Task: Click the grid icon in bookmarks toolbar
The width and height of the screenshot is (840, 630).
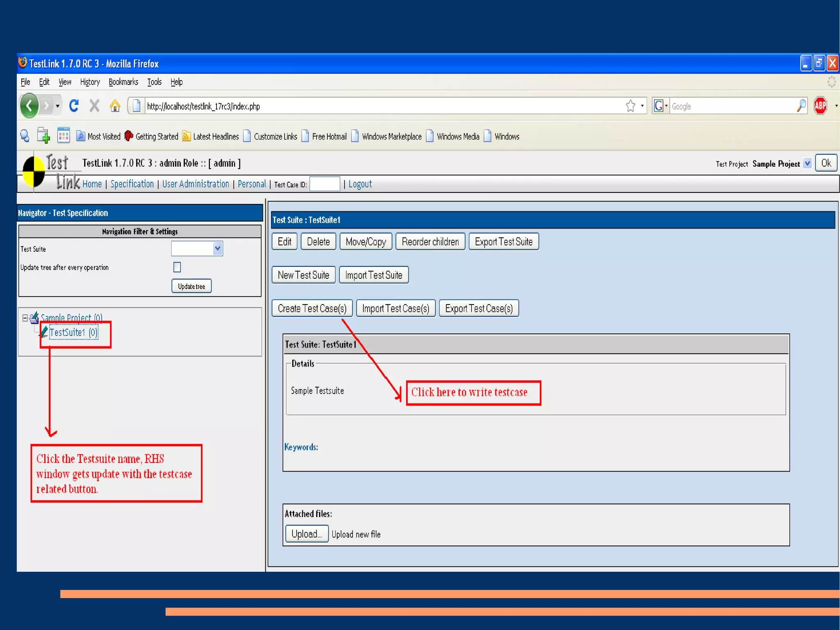Action: 64,135
